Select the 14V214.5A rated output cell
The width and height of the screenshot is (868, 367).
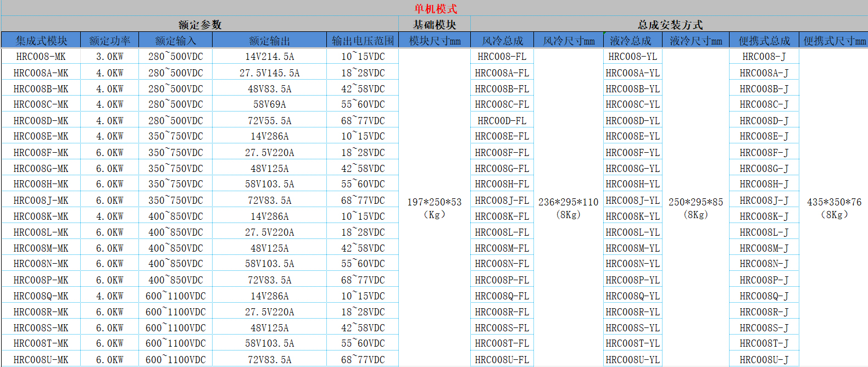click(x=269, y=57)
